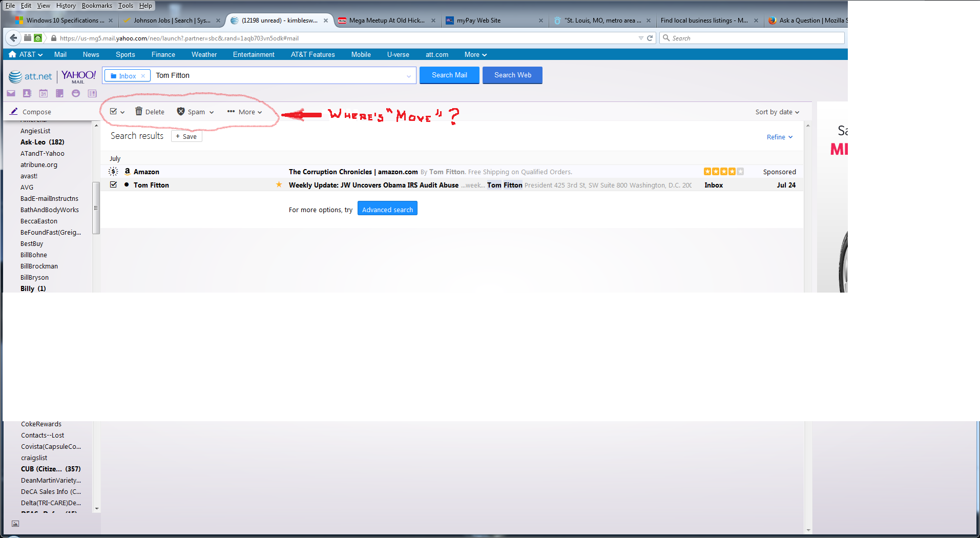Reload the page with the refresh icon
This screenshot has width=980, height=538.
[x=650, y=38]
